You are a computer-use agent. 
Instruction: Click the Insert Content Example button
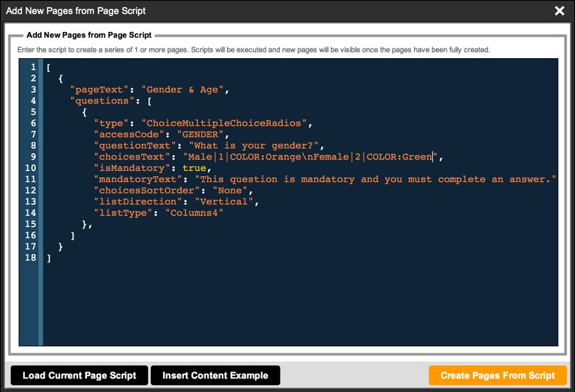pyautogui.click(x=215, y=375)
